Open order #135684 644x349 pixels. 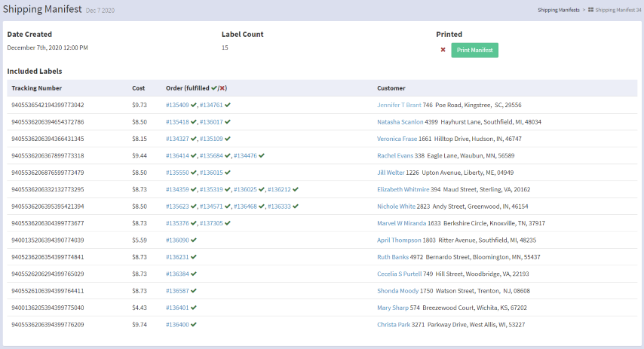pos(211,155)
